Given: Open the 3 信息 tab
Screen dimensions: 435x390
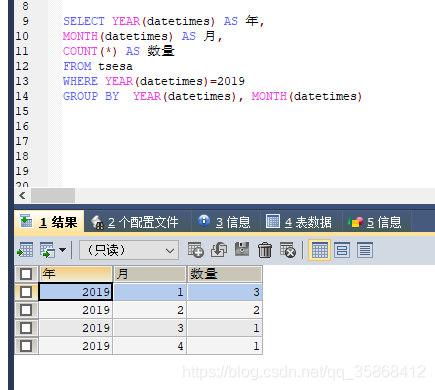Looking at the screenshot, I should coord(225,222).
